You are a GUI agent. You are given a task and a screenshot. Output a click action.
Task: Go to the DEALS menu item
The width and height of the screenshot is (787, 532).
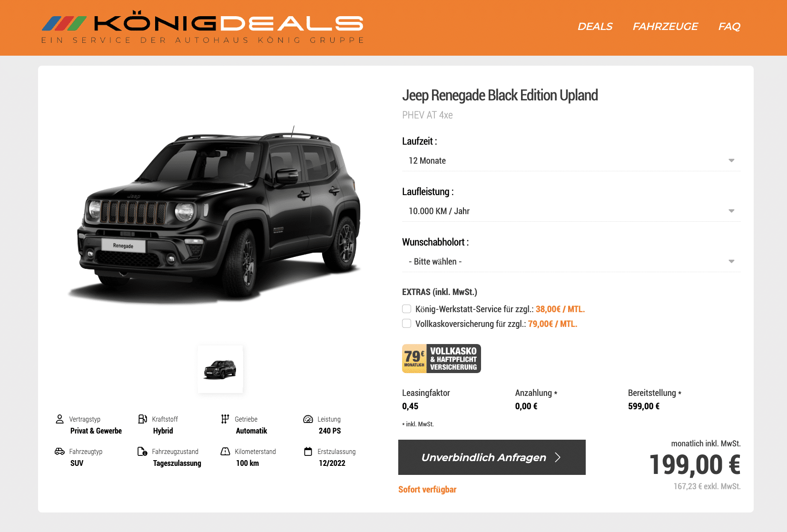pos(595,27)
